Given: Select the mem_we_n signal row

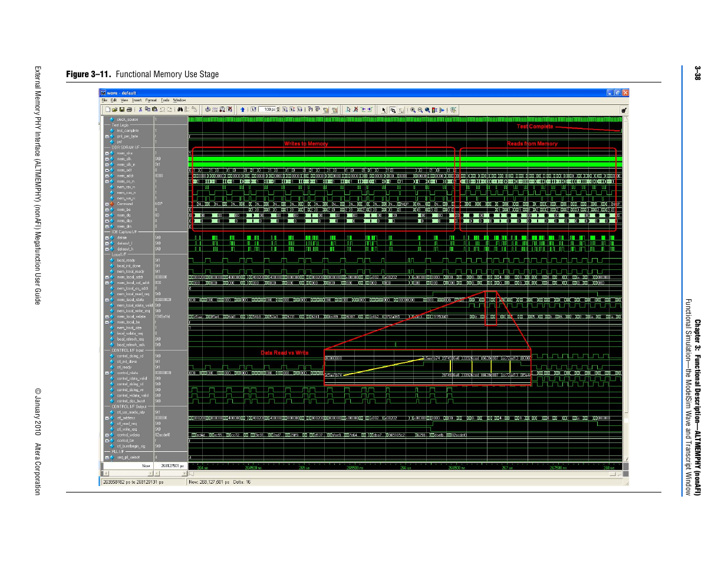Looking at the screenshot, I should tap(126, 199).
